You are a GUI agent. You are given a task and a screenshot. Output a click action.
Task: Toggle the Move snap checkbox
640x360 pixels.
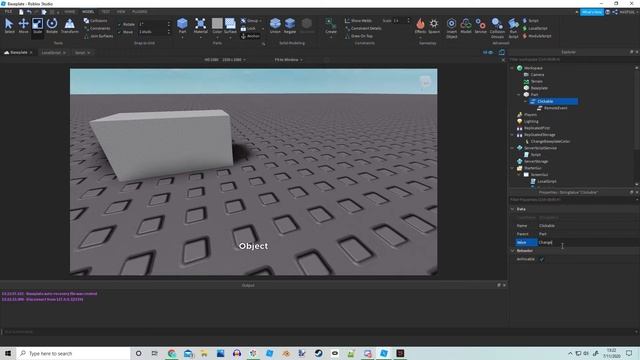click(119, 32)
